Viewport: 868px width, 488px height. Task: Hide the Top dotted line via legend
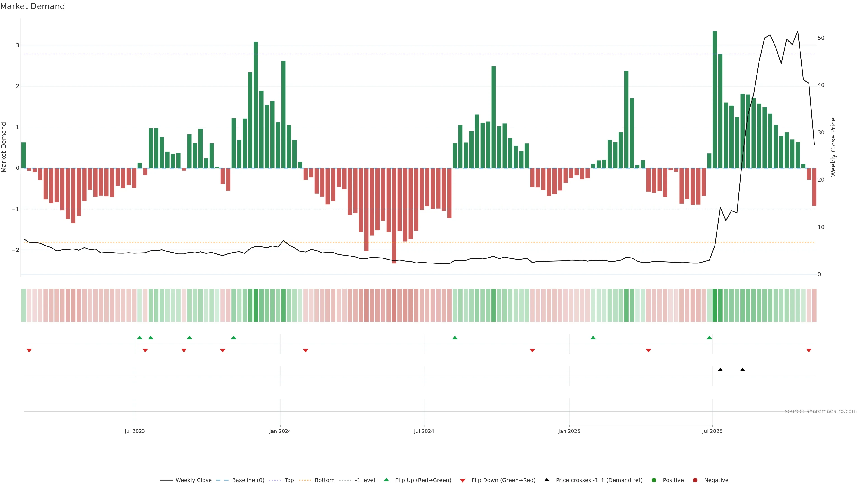[x=289, y=480]
